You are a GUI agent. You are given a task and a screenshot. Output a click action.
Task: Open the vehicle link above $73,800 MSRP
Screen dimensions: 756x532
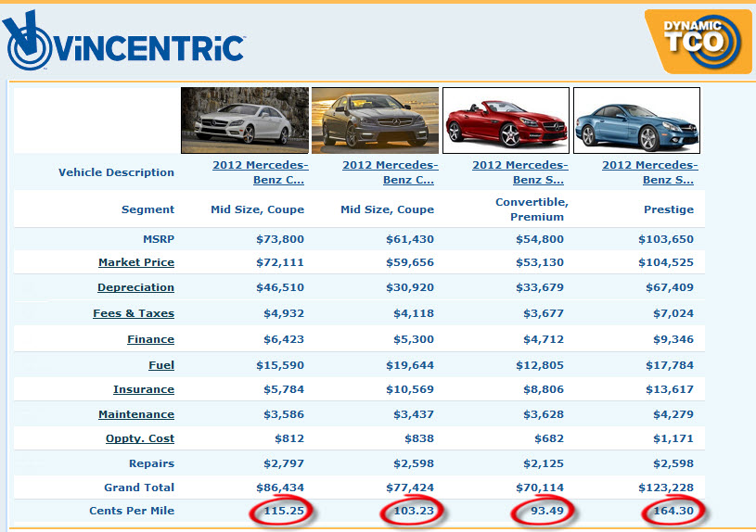(x=261, y=172)
